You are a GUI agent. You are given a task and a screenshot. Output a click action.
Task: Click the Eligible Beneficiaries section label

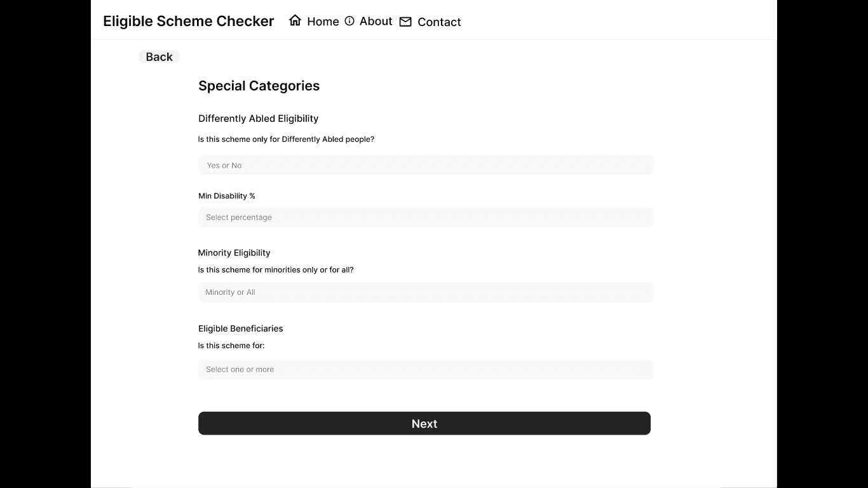pos(240,329)
